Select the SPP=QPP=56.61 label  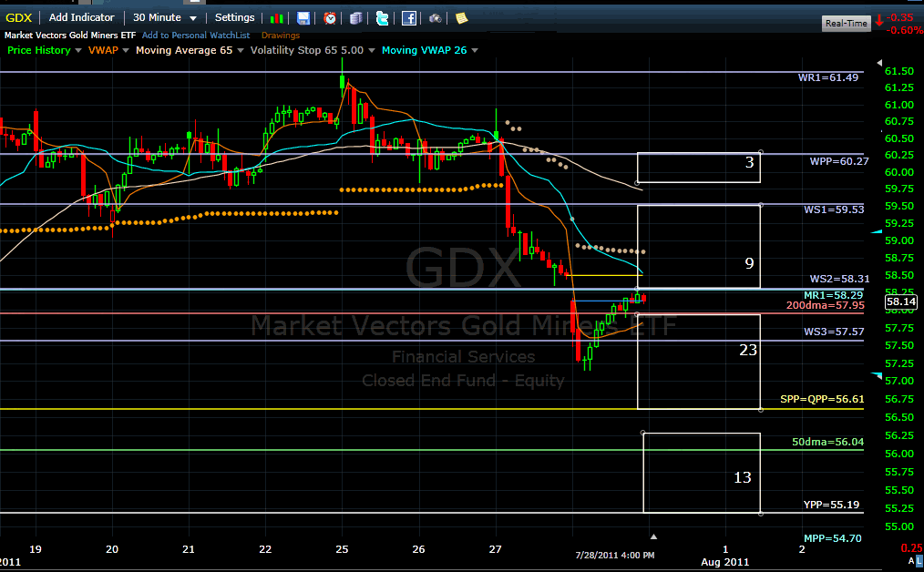pos(822,399)
